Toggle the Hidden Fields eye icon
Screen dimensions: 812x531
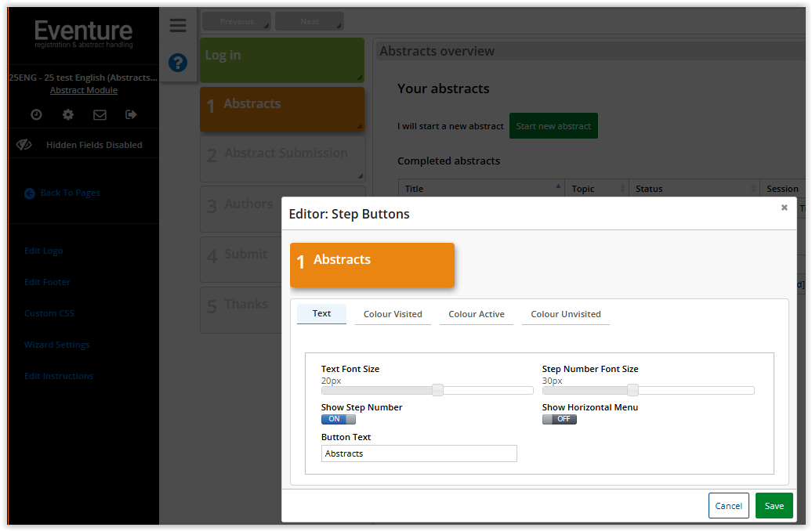point(24,145)
